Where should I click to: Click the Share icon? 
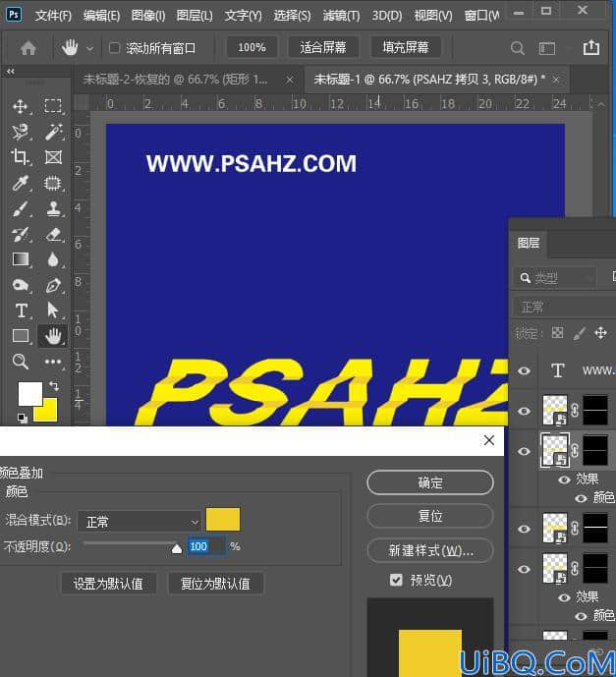click(591, 47)
